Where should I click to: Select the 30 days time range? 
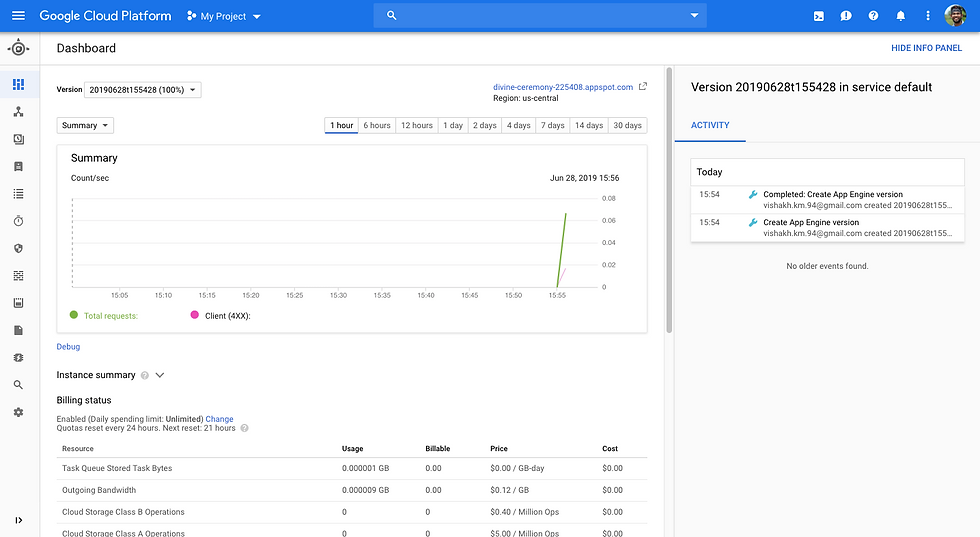pyautogui.click(x=628, y=126)
